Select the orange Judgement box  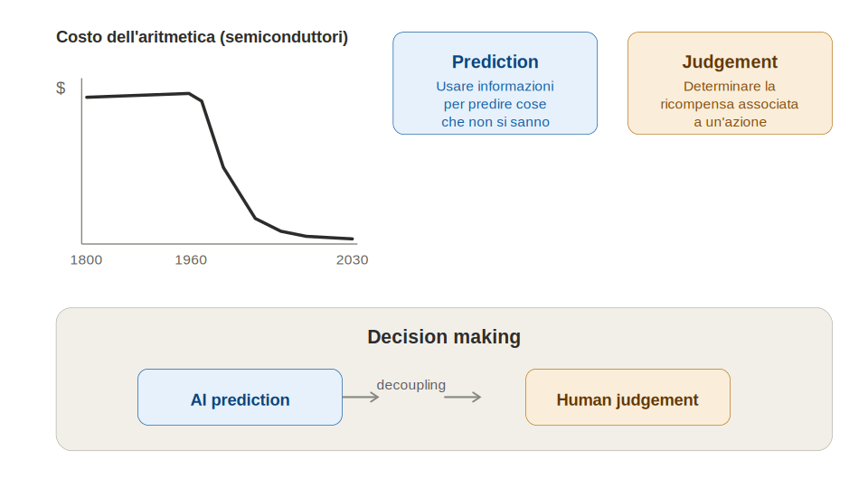tap(730, 83)
